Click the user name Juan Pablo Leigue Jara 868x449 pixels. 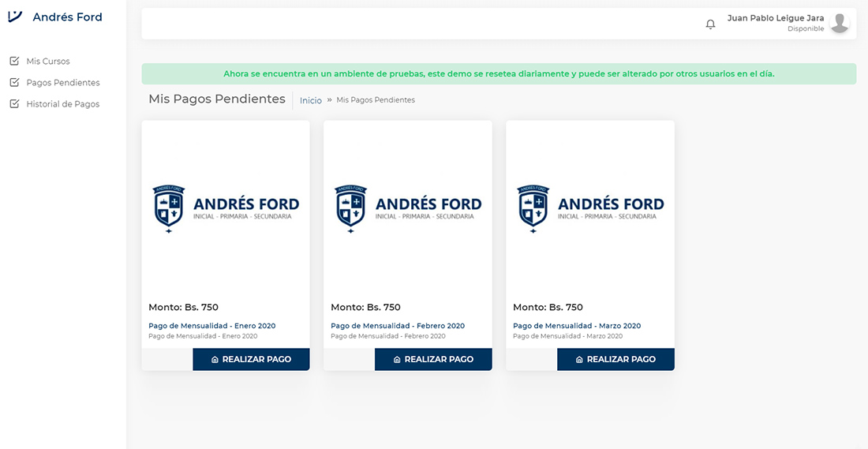[776, 18]
